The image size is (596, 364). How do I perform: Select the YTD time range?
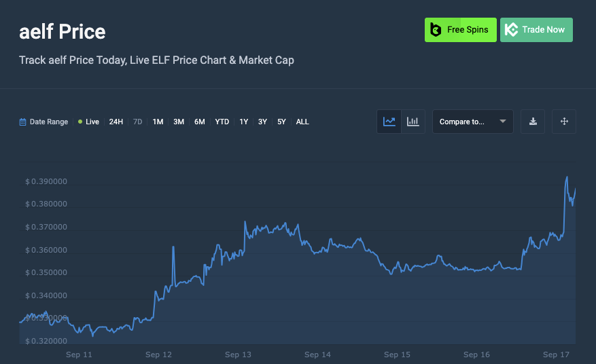222,122
